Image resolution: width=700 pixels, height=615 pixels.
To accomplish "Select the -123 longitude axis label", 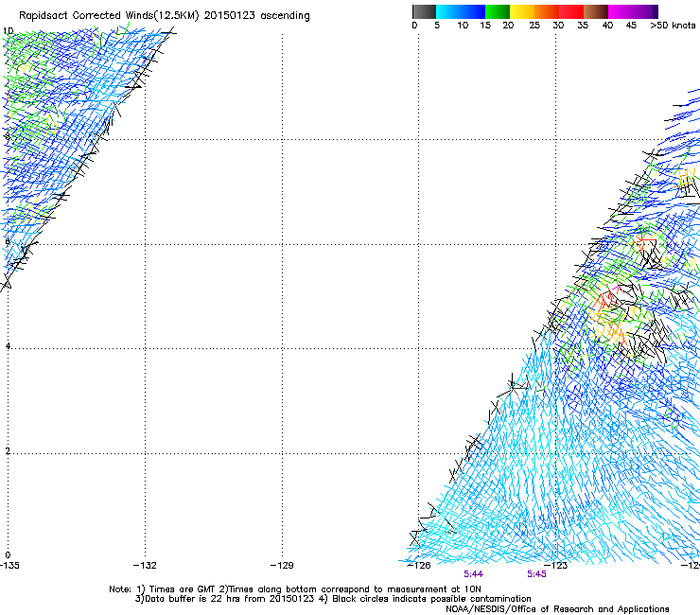I will pos(556,566).
